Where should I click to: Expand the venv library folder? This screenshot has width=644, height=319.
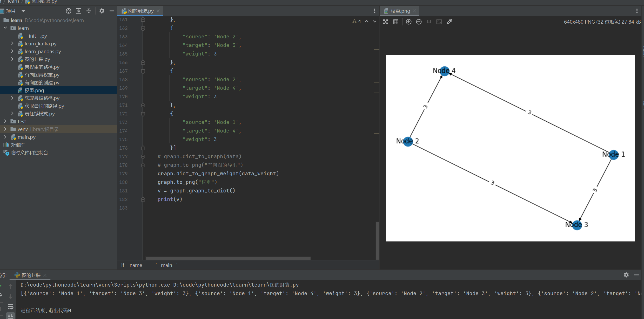coord(5,129)
